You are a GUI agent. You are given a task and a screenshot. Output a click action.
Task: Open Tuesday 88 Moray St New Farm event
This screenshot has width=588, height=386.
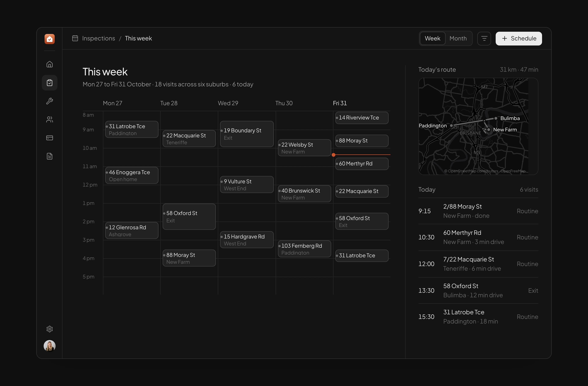coord(189,258)
